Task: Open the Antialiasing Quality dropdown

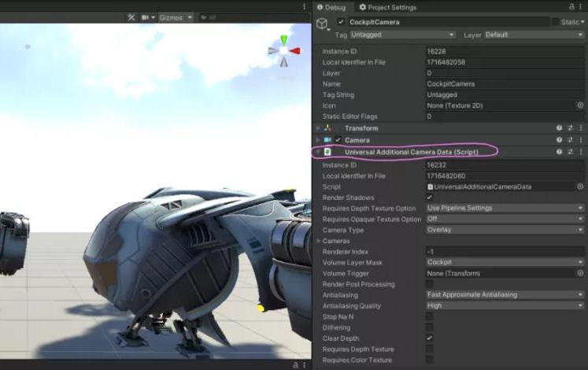Action: [x=505, y=306]
